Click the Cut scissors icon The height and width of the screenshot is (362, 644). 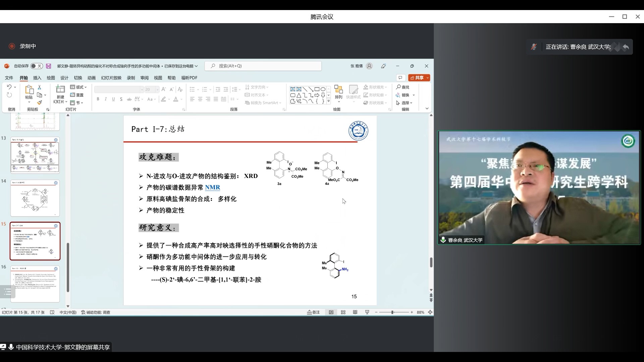tap(40, 87)
